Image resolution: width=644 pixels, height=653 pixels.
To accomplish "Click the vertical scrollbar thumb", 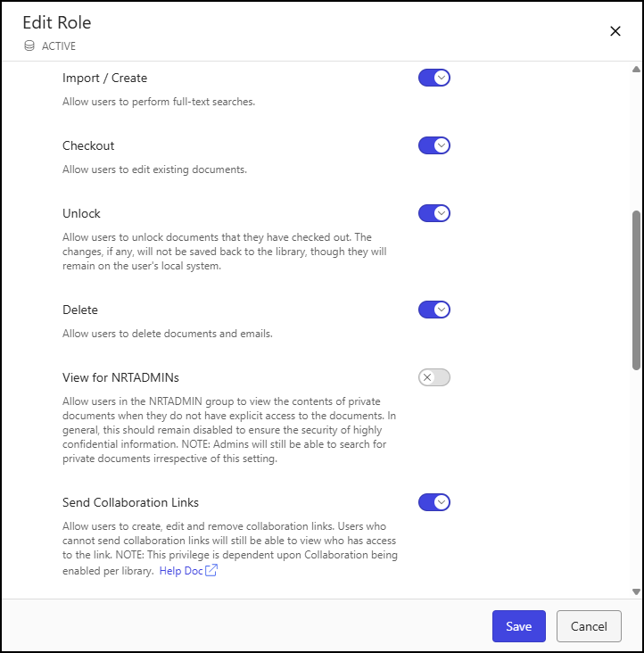I will tap(636, 290).
